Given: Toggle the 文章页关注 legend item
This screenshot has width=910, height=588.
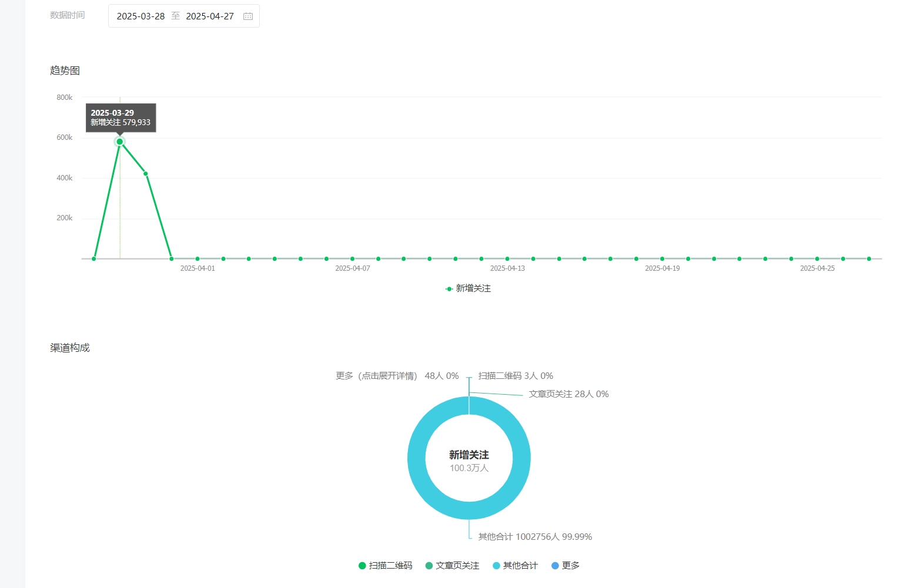Looking at the screenshot, I should 453,566.
